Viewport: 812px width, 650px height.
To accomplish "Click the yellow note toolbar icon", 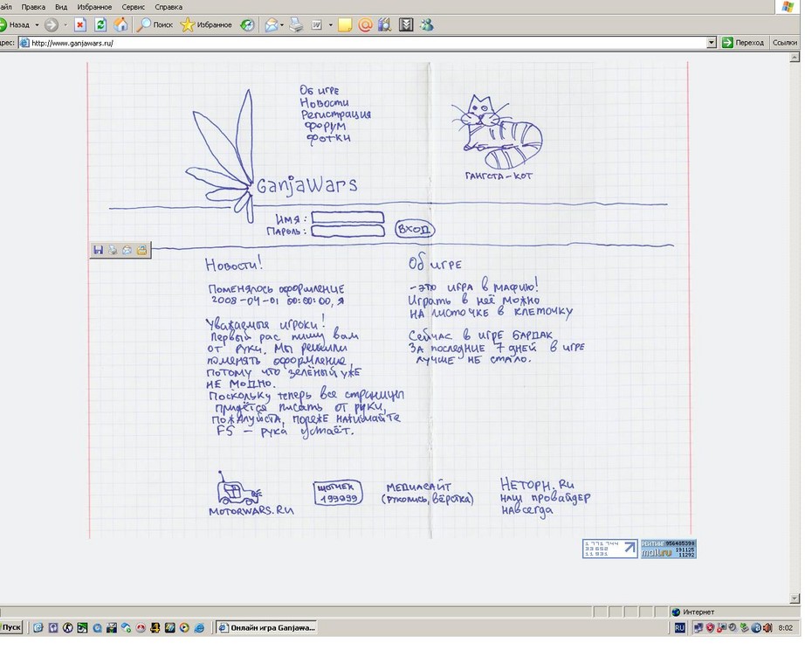I will (x=344, y=24).
